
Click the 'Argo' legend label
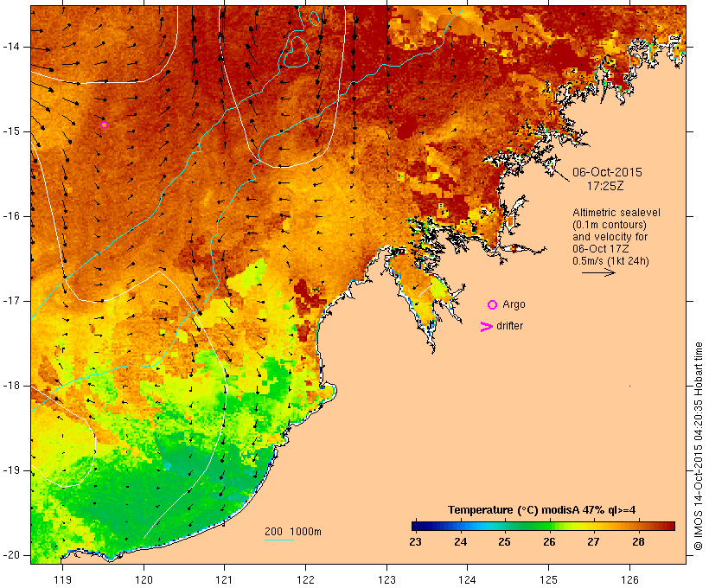click(514, 304)
